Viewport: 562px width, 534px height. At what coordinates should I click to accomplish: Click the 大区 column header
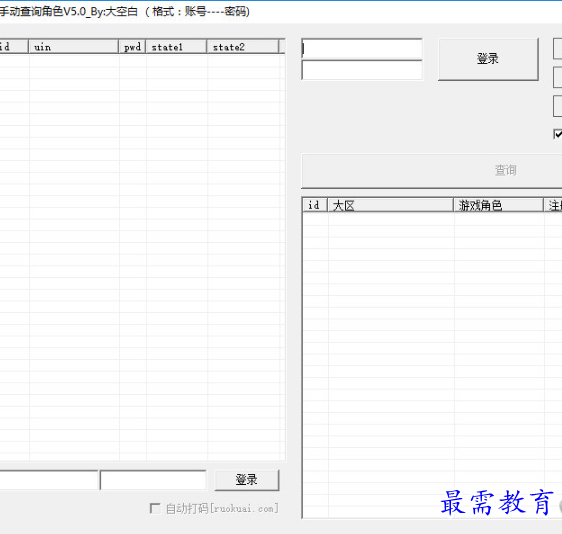click(x=391, y=205)
